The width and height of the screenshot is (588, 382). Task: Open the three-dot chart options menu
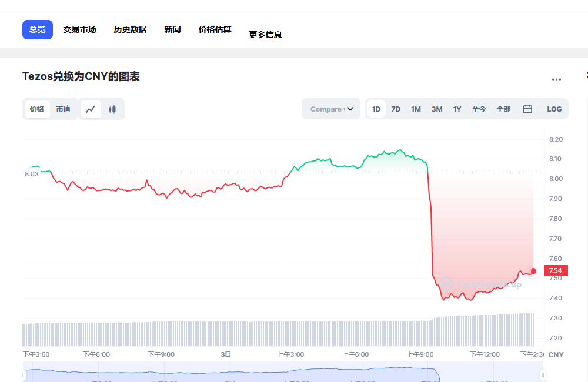click(x=556, y=79)
